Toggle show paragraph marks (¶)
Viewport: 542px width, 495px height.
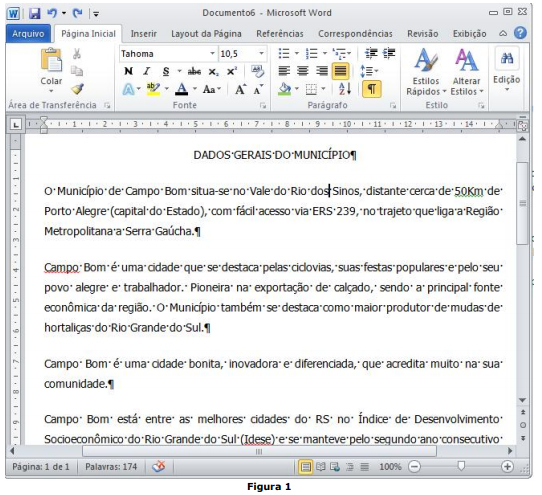pyautogui.click(x=372, y=89)
